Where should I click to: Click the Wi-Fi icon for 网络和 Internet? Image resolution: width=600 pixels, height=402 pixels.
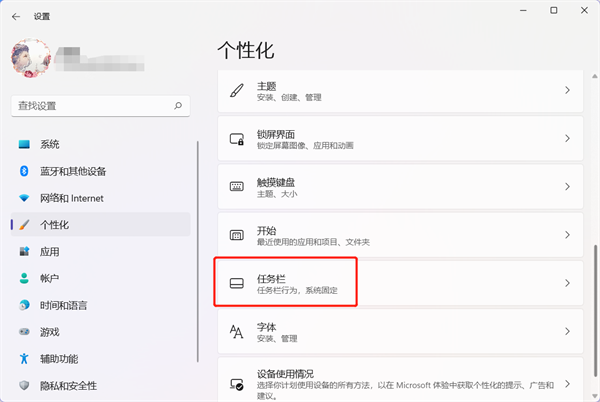pos(24,198)
